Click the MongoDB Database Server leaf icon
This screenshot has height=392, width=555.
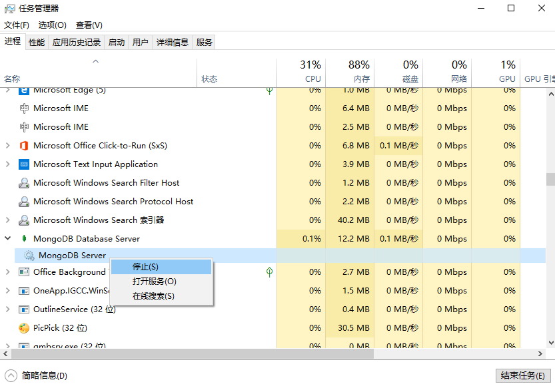24,238
